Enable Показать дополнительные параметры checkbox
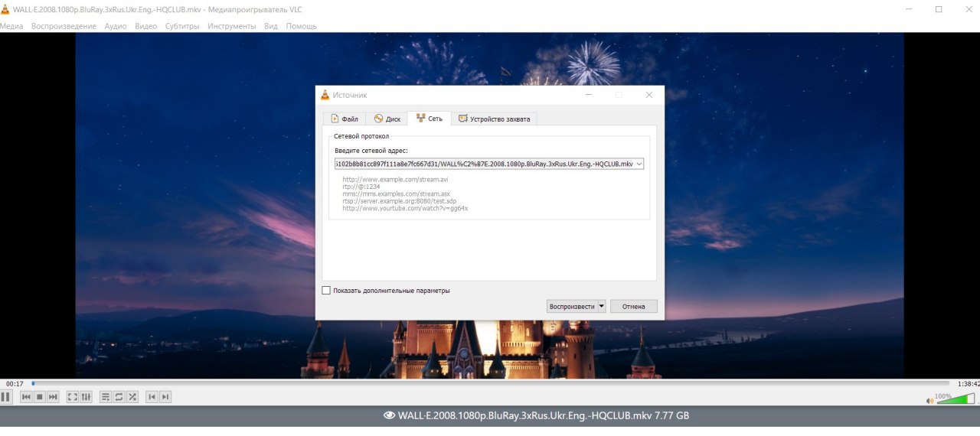This screenshot has width=980, height=436. tap(326, 291)
